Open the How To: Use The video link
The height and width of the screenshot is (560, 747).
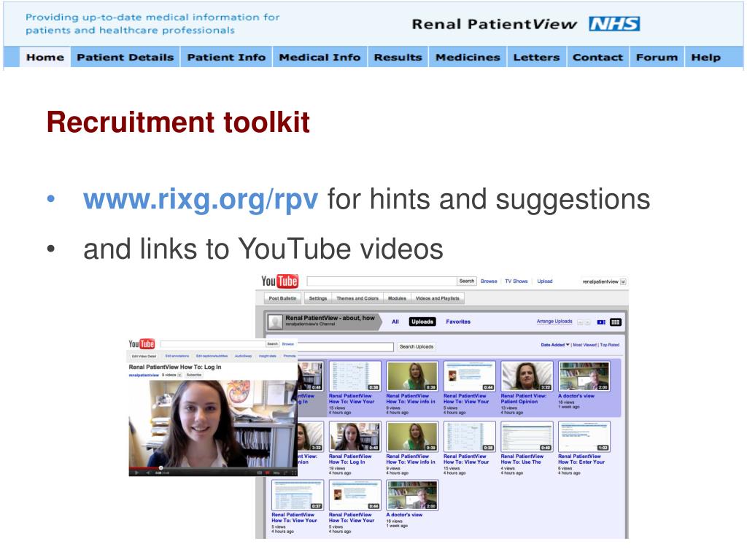coord(522,459)
